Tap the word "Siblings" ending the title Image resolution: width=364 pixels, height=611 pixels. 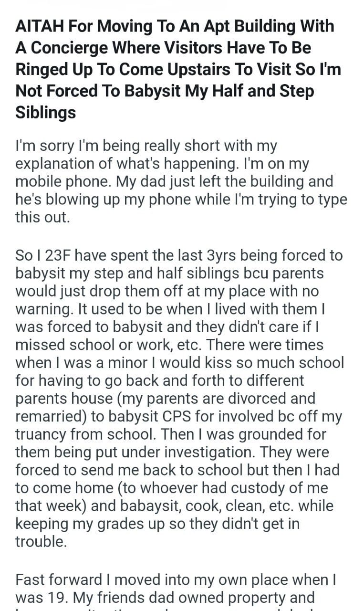click(x=46, y=113)
